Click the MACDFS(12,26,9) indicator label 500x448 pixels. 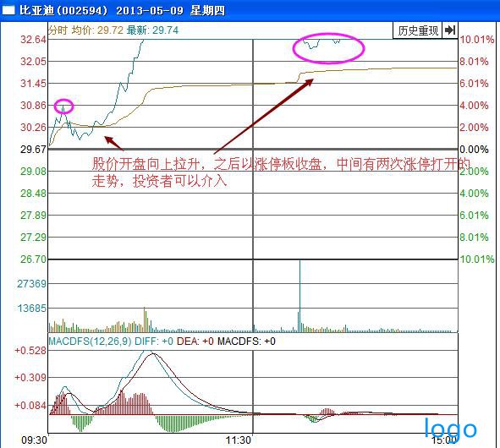(x=90, y=341)
